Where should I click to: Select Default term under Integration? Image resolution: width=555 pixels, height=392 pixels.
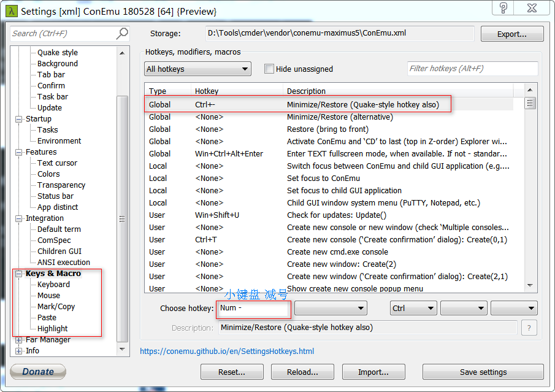click(x=59, y=229)
